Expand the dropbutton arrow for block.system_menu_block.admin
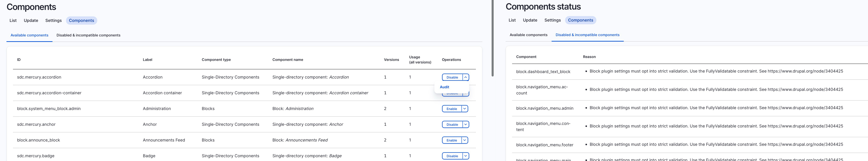The height and width of the screenshot is (161, 868). [464, 109]
